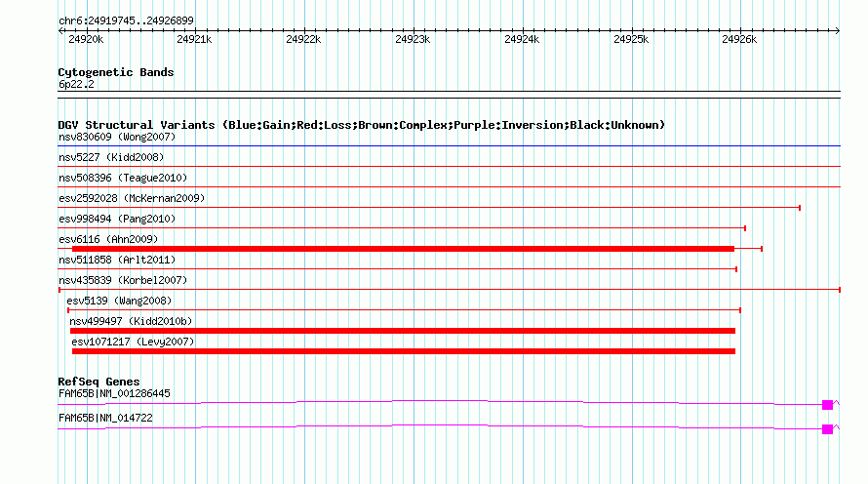
Task: Open variant esv2592028 (McKernan2009)
Action: click(132, 198)
